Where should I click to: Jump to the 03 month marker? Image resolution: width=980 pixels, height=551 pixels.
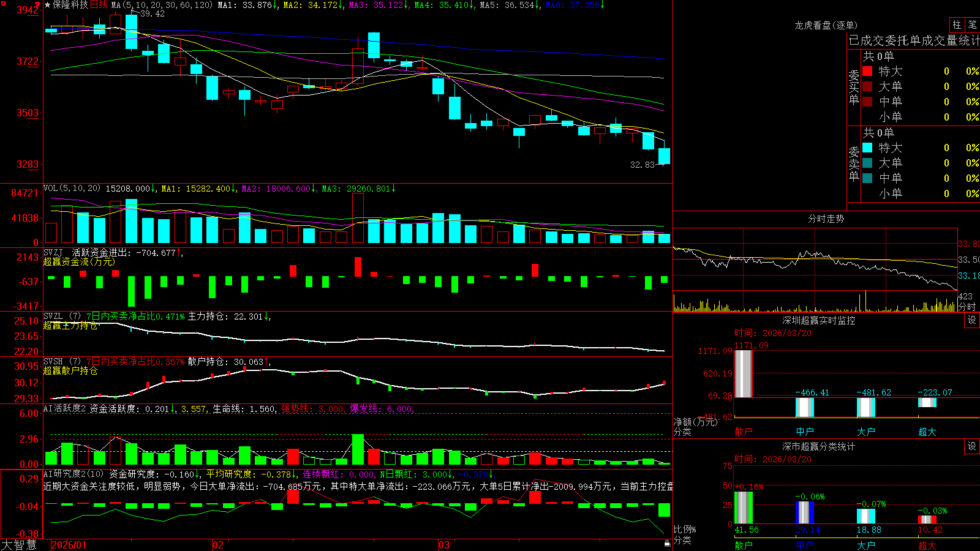tap(444, 545)
